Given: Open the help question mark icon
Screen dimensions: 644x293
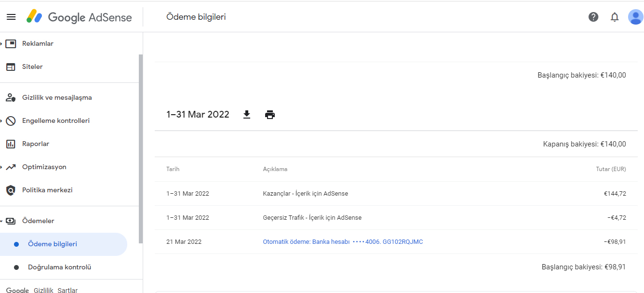Looking at the screenshot, I should 593,17.
